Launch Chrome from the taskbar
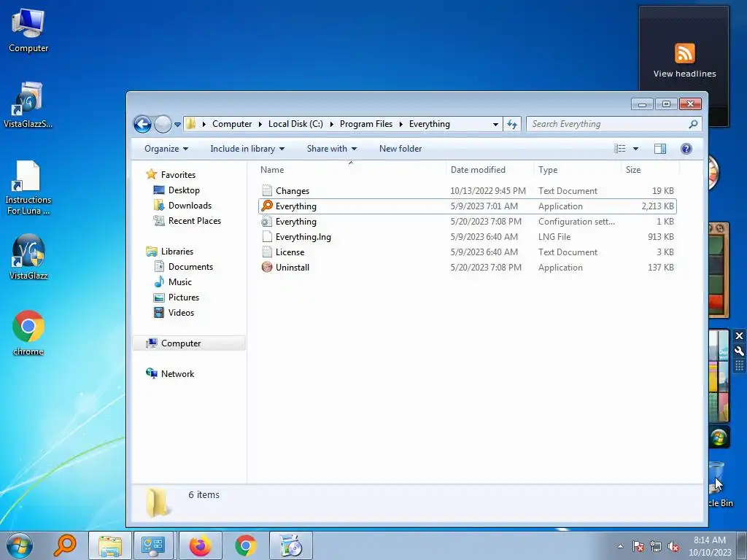 245,545
